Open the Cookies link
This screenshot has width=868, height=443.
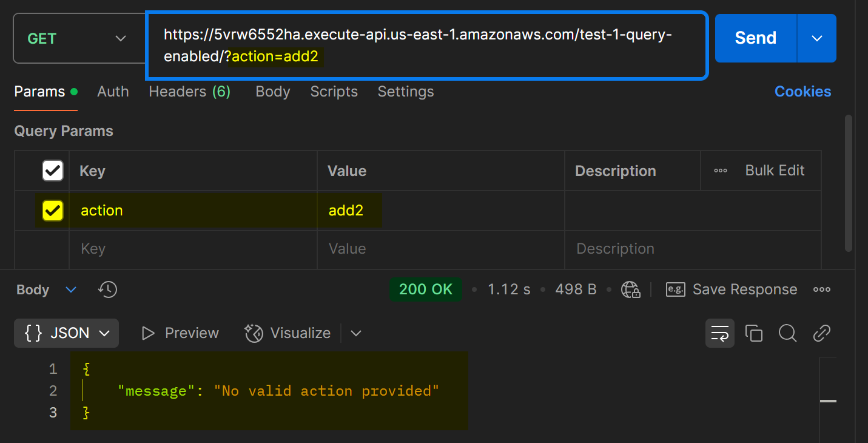point(802,92)
